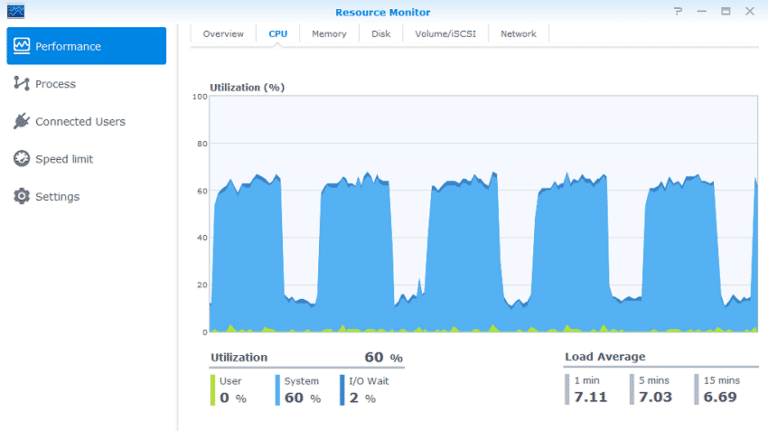Click the 'Utilization' summary heading below chart
This screenshot has height=431, width=768.
point(239,357)
